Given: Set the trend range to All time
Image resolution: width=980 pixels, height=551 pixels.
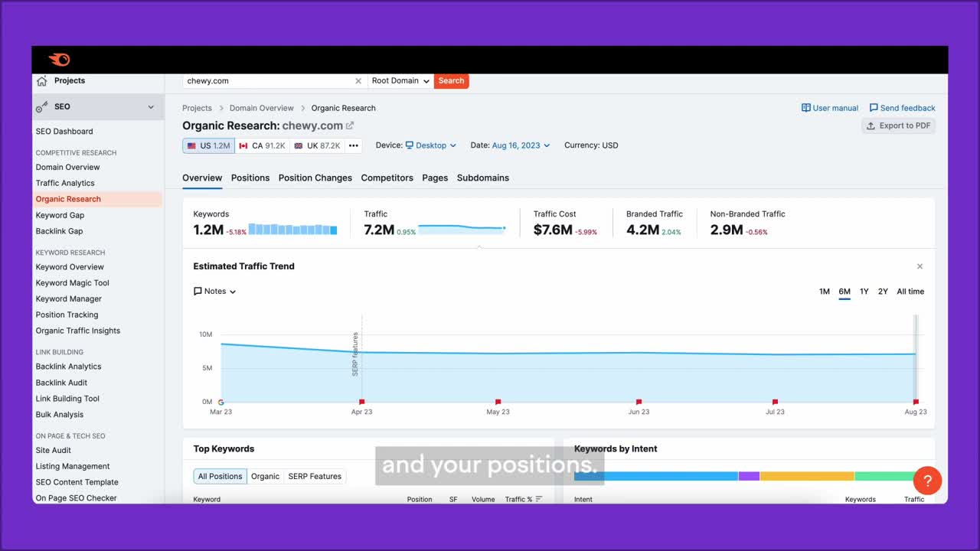Looking at the screenshot, I should 910,292.
